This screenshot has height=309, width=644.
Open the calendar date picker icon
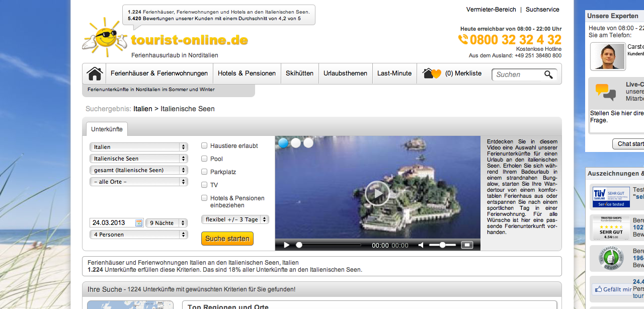(139, 223)
